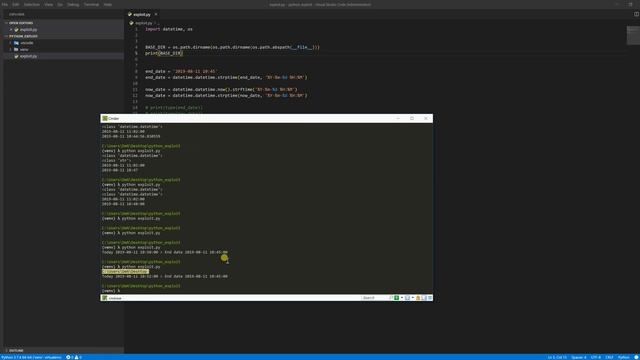Screen dimensions: 640x360
Task: Click the Spaces: 4 indentation setting
Action: click(579, 357)
